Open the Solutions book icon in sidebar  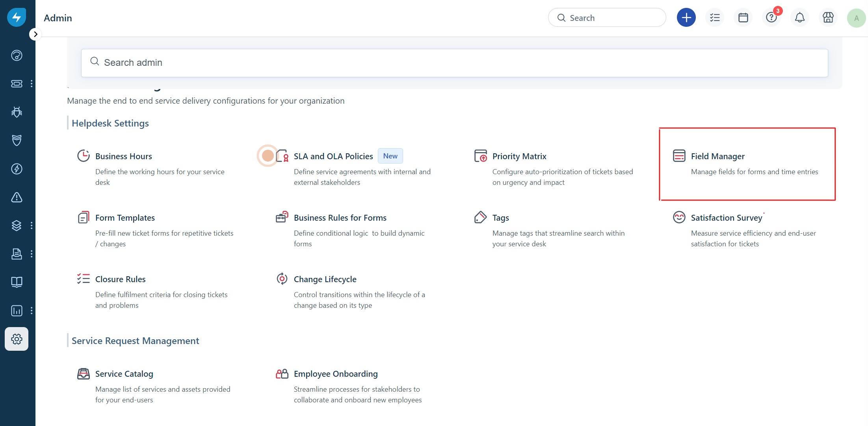pyautogui.click(x=17, y=282)
